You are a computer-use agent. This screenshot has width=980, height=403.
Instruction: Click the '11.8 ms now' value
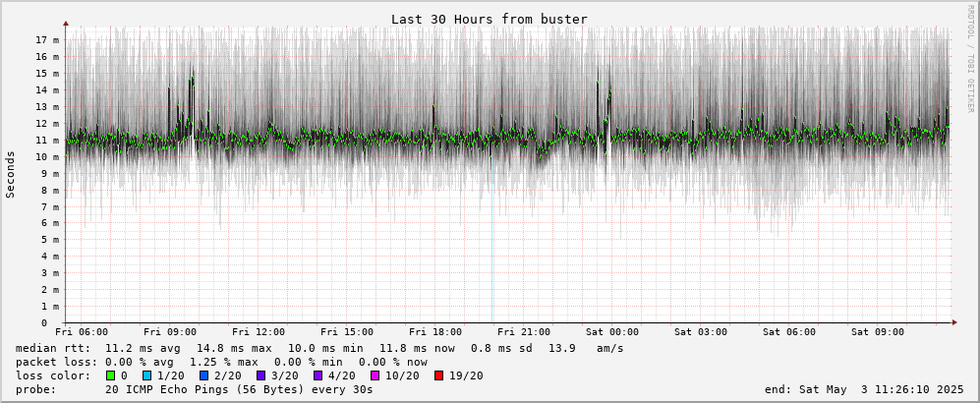pyautogui.click(x=417, y=348)
